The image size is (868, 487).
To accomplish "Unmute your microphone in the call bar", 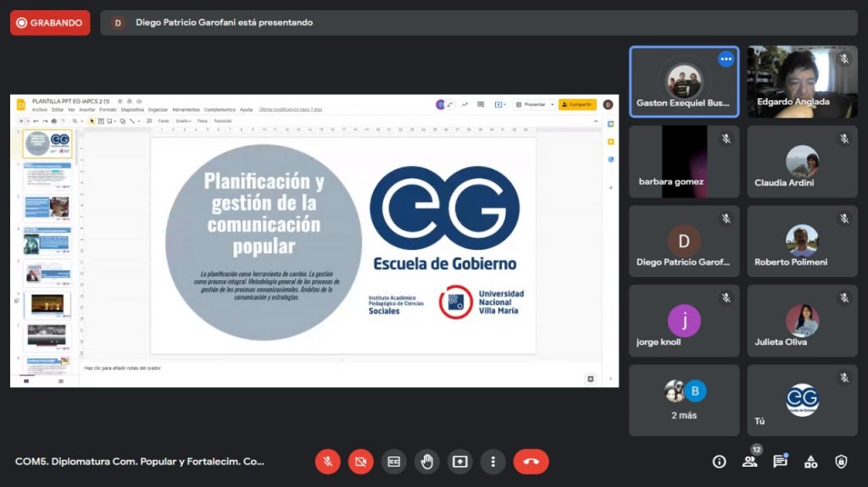I will [x=328, y=462].
